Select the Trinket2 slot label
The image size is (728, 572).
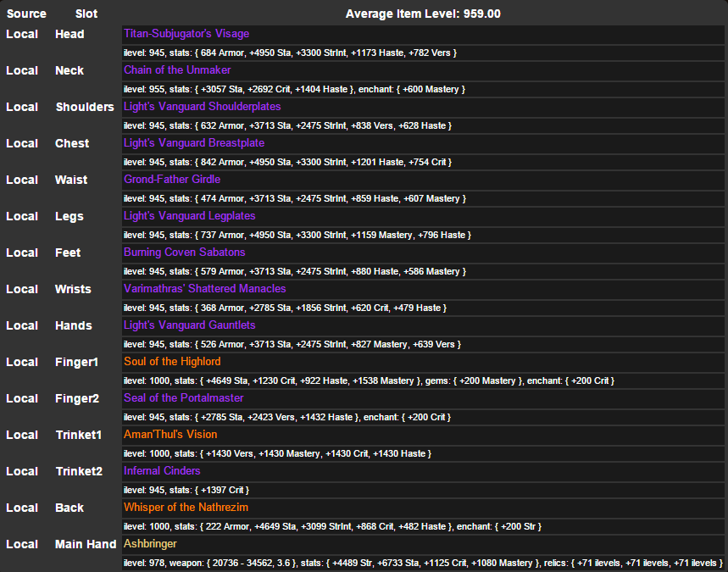79,472
